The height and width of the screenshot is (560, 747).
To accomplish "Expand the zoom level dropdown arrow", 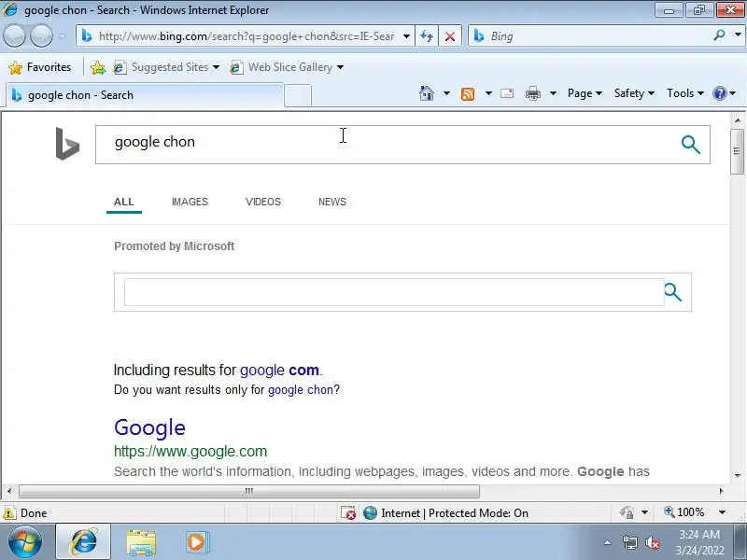I will pos(722,512).
